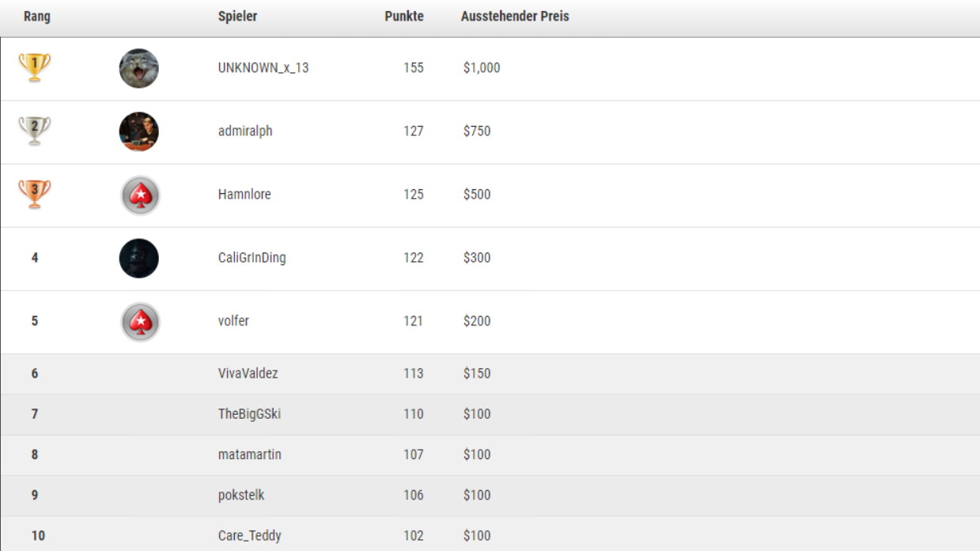Click the silver second-place trophy icon
The width and height of the screenshot is (980, 551).
[35, 131]
